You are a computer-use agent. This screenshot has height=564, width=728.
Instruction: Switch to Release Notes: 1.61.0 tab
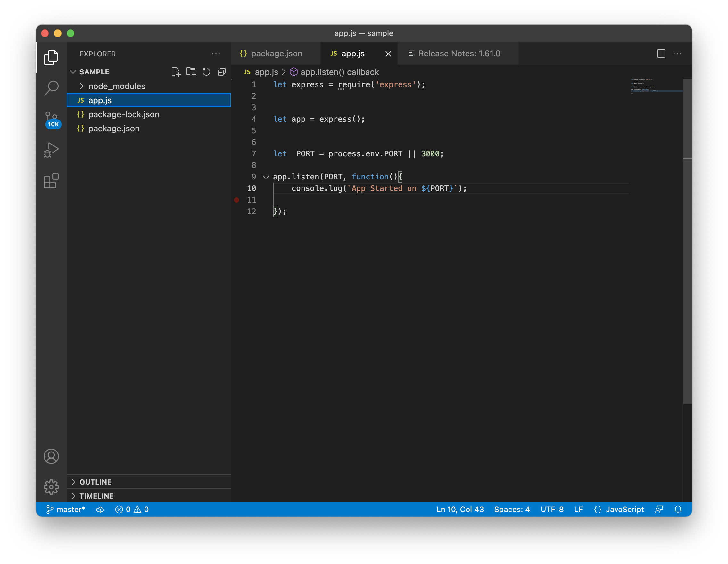tap(459, 54)
